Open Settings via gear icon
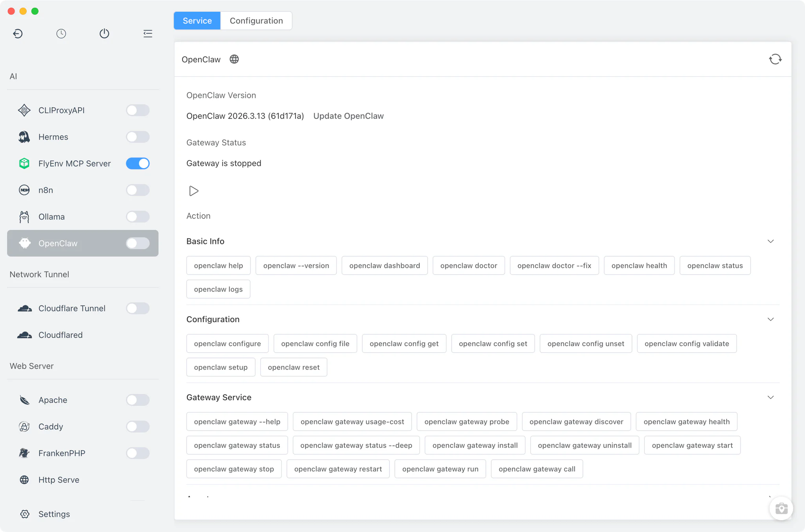Screen dimensions: 805x532 [x=25, y=514]
